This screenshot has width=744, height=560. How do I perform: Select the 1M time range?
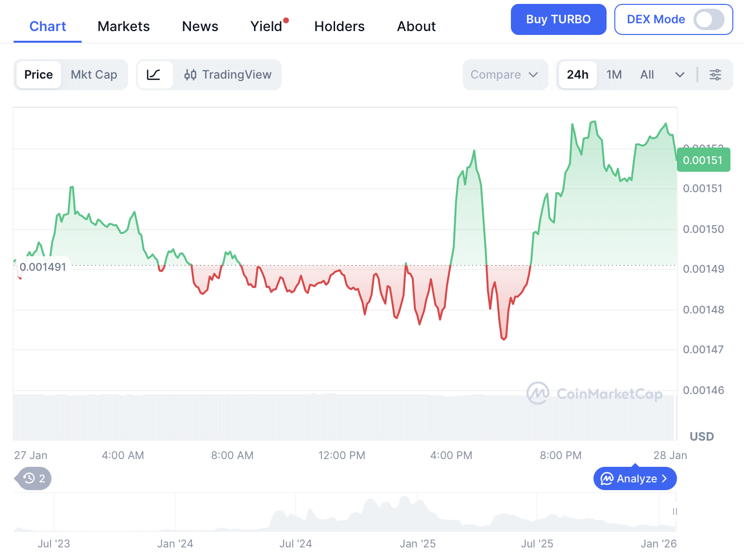tap(614, 75)
